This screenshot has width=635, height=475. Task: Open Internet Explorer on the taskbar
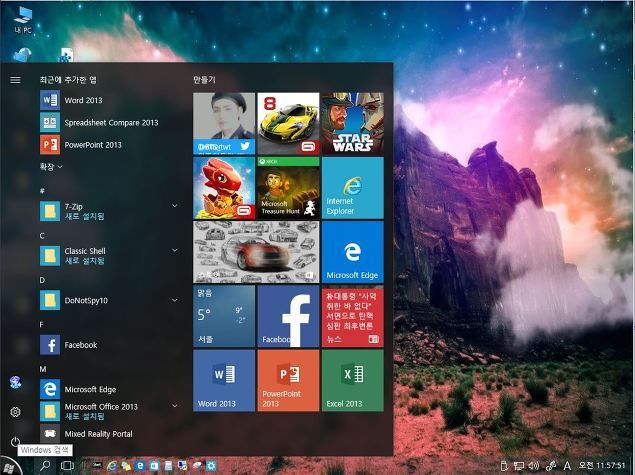click(x=112, y=466)
